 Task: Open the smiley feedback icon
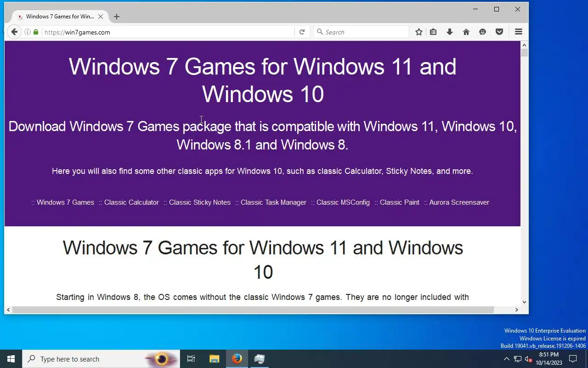pos(482,32)
